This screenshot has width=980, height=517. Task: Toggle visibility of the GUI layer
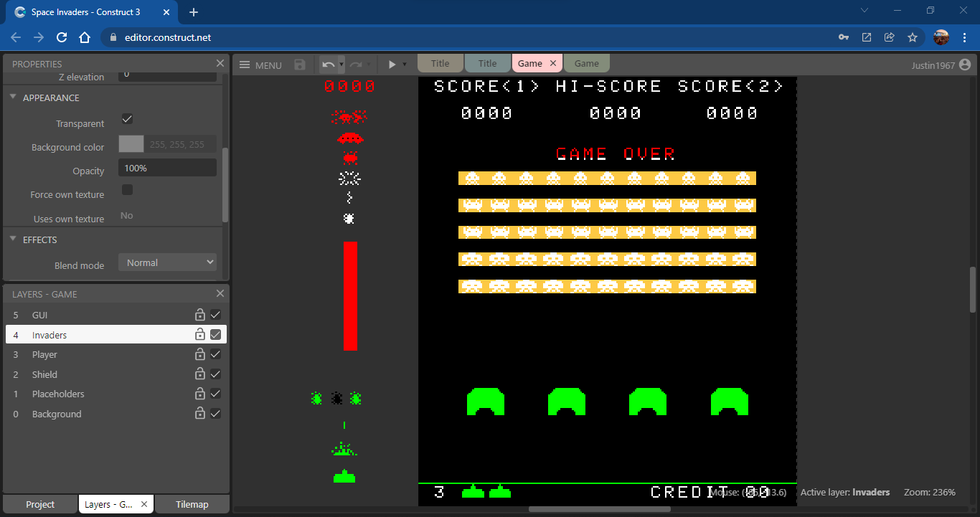(215, 315)
